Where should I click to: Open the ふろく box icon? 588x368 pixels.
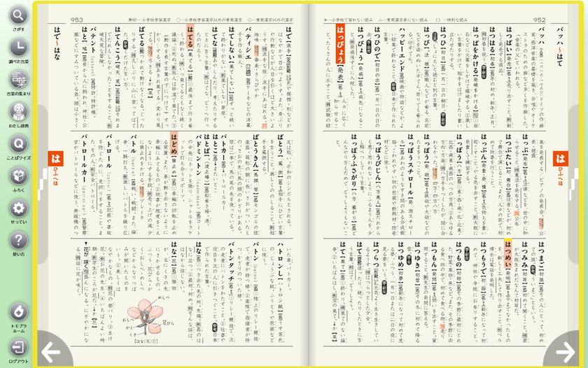(18, 176)
